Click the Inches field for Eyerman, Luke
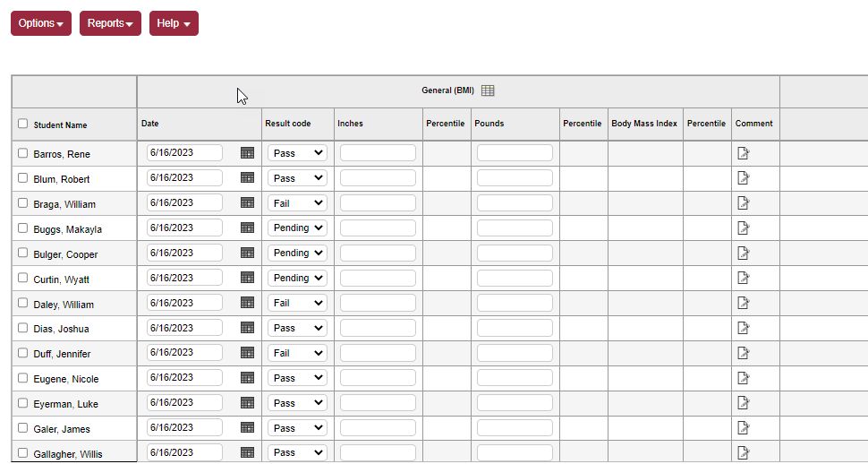The width and height of the screenshot is (868, 464). click(x=378, y=403)
